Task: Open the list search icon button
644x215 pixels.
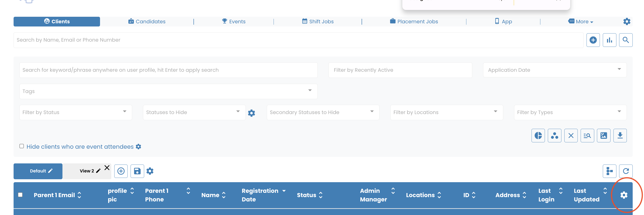Action: click(587, 136)
